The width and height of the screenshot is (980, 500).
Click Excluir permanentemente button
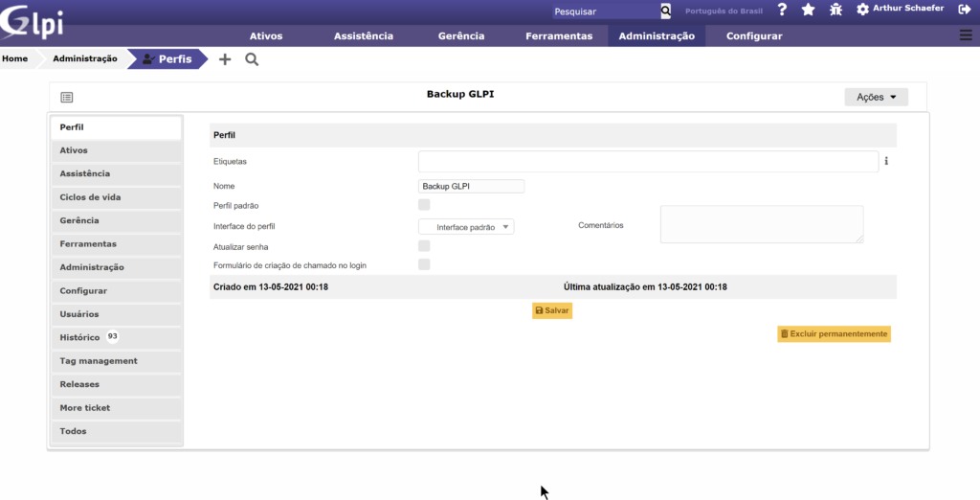(x=834, y=334)
